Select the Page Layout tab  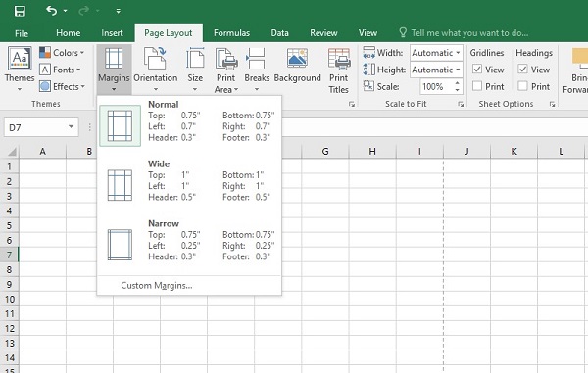coord(169,33)
